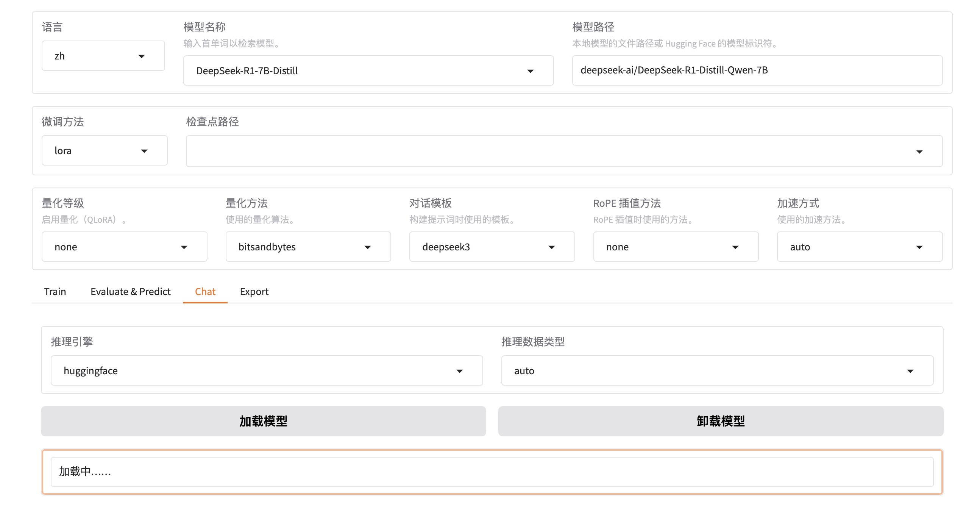Click the 卸载模型 unload model button
Screen dimensions: 980x525
point(720,421)
